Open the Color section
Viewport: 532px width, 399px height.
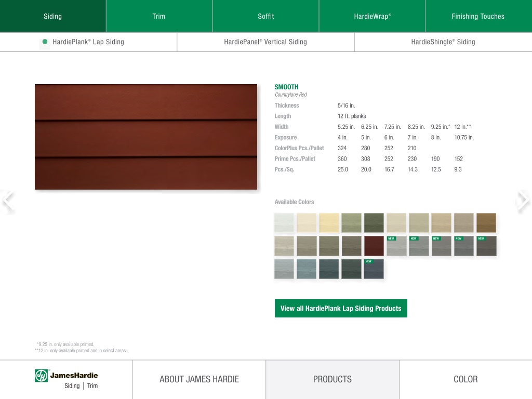click(466, 379)
